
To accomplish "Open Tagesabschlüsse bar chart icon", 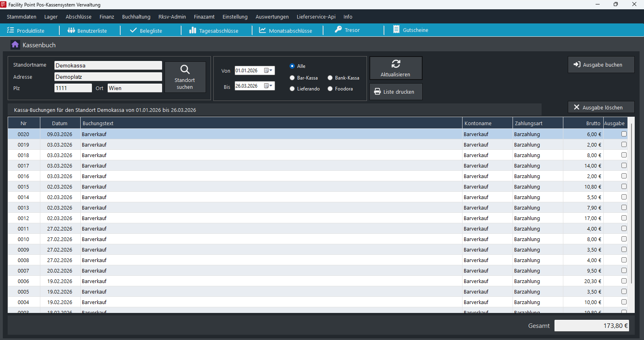I will click(x=193, y=30).
